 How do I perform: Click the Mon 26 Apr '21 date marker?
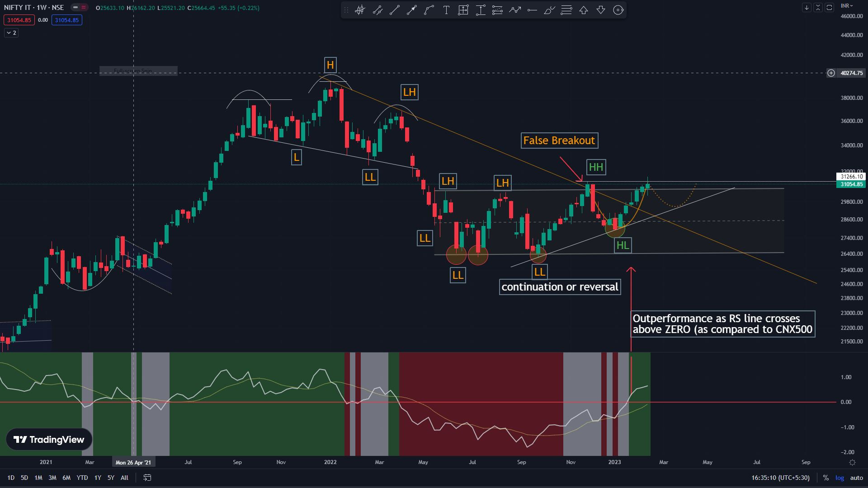[133, 462]
